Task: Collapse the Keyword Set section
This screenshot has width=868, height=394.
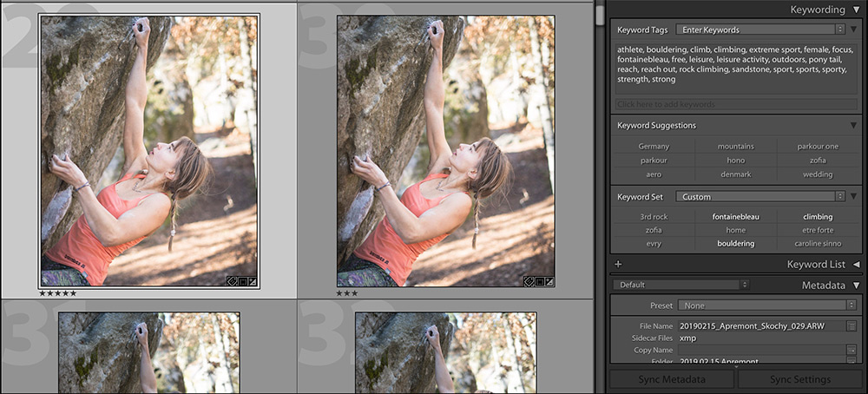Action: pos(853,196)
